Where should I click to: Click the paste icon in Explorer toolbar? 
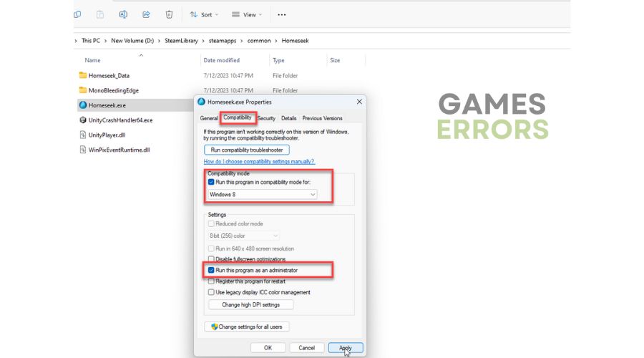(100, 14)
